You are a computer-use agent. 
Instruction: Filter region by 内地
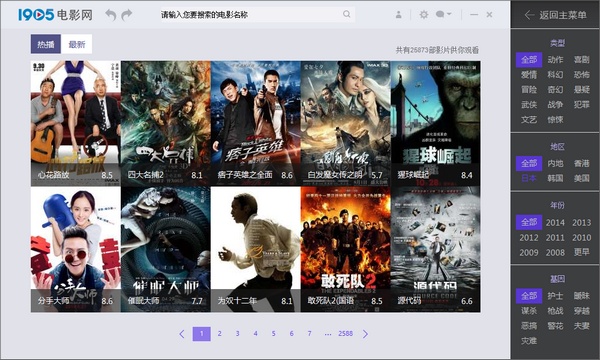click(x=555, y=163)
